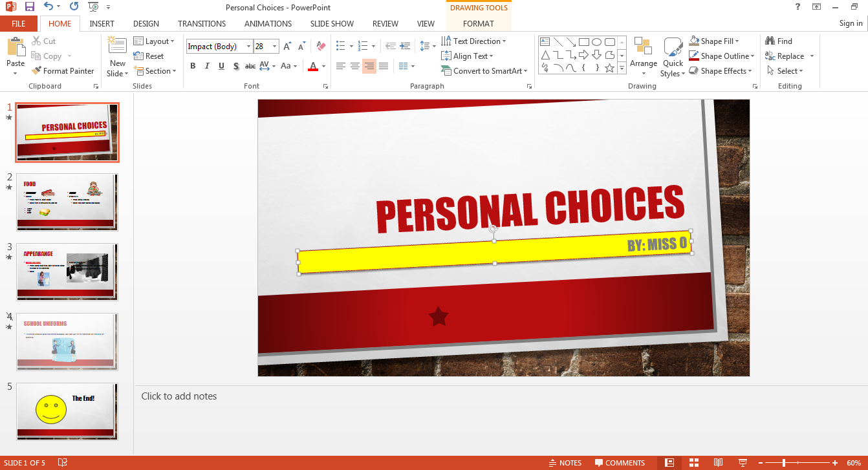Toggle strikethrough text
The height and width of the screenshot is (470, 868).
click(x=250, y=66)
